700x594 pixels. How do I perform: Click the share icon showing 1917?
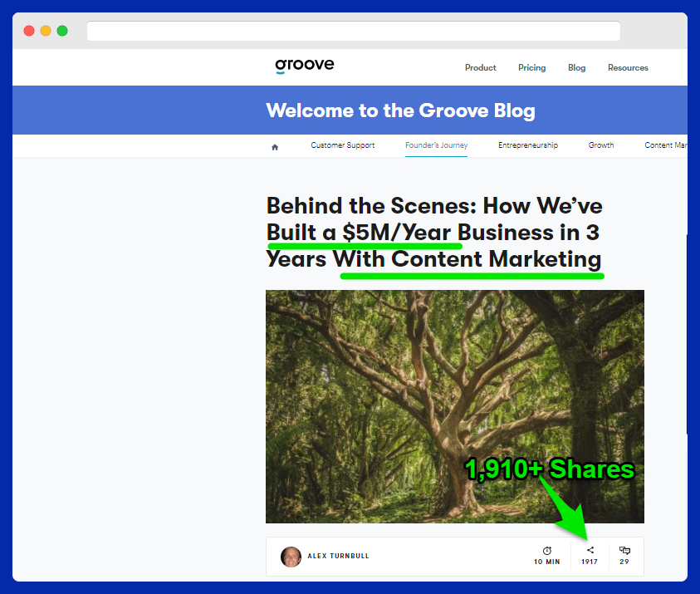pyautogui.click(x=590, y=550)
